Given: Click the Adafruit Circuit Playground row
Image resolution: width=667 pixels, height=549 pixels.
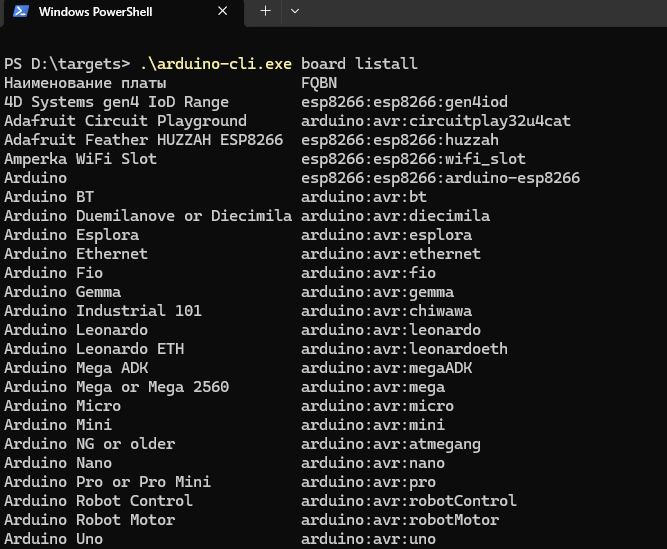Looking at the screenshot, I should coord(125,121).
